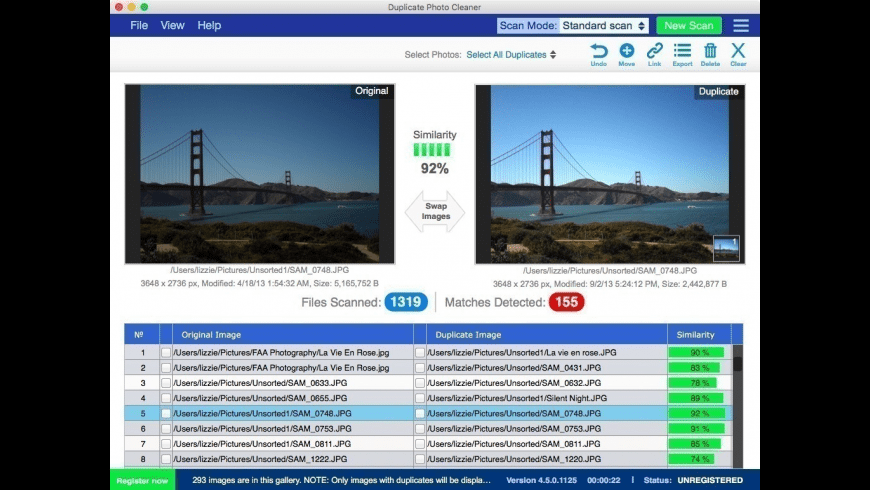Image resolution: width=870 pixels, height=490 pixels.
Task: Click row number 6 cell
Action: pyautogui.click(x=143, y=428)
